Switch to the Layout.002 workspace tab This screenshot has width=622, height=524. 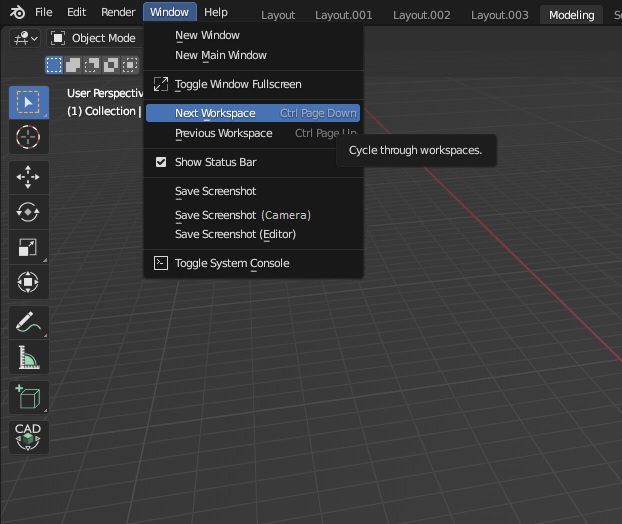[x=421, y=15]
